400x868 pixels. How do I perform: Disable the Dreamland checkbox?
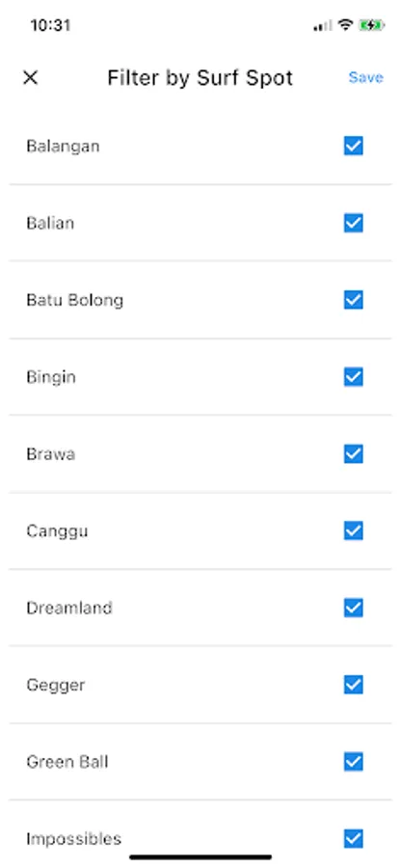coord(353,608)
